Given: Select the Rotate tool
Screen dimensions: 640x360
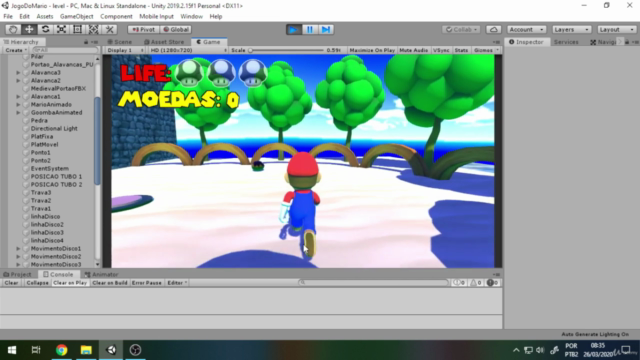Looking at the screenshot, I should click(x=45, y=29).
